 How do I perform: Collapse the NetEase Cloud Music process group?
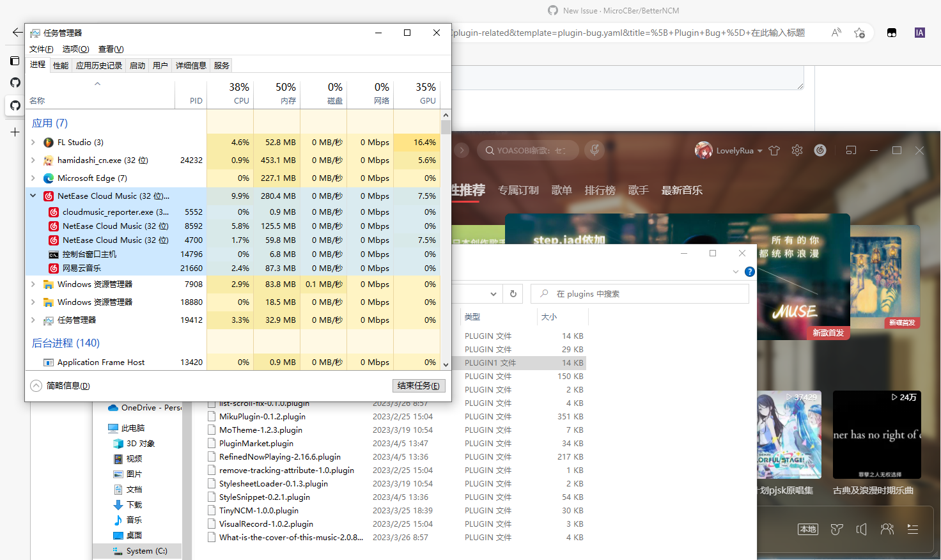33,196
